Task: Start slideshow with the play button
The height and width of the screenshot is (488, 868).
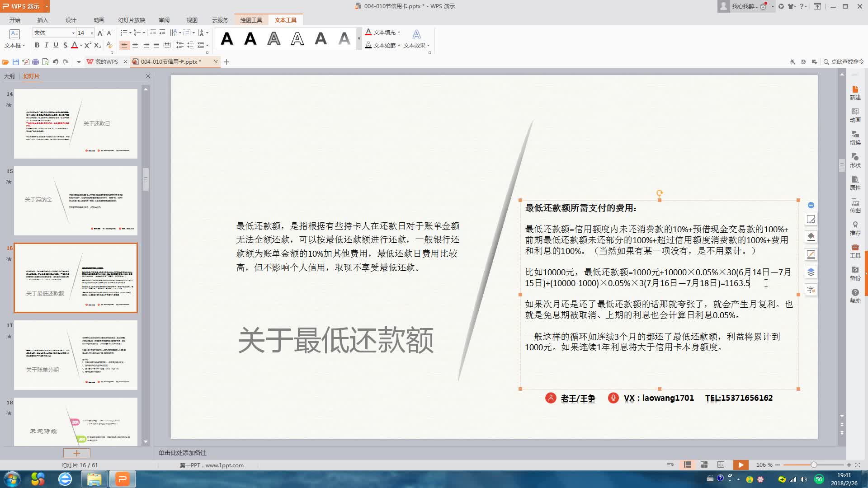Action: 741,465
